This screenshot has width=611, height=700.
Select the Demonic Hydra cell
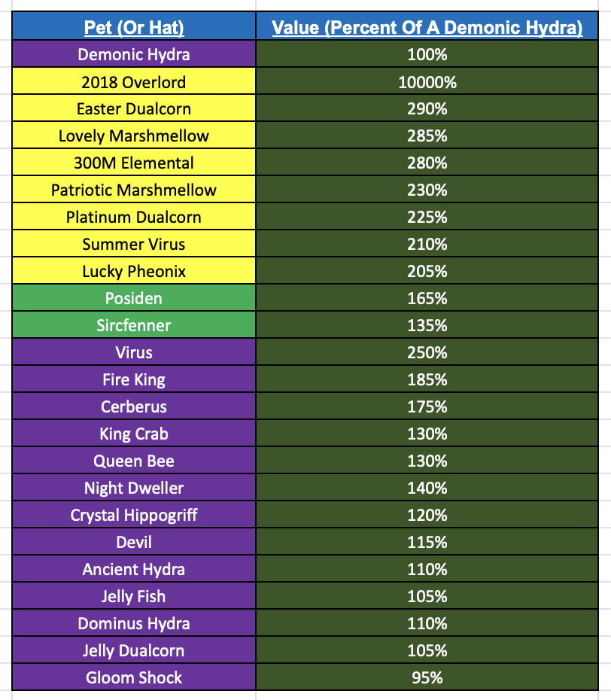[x=134, y=55]
